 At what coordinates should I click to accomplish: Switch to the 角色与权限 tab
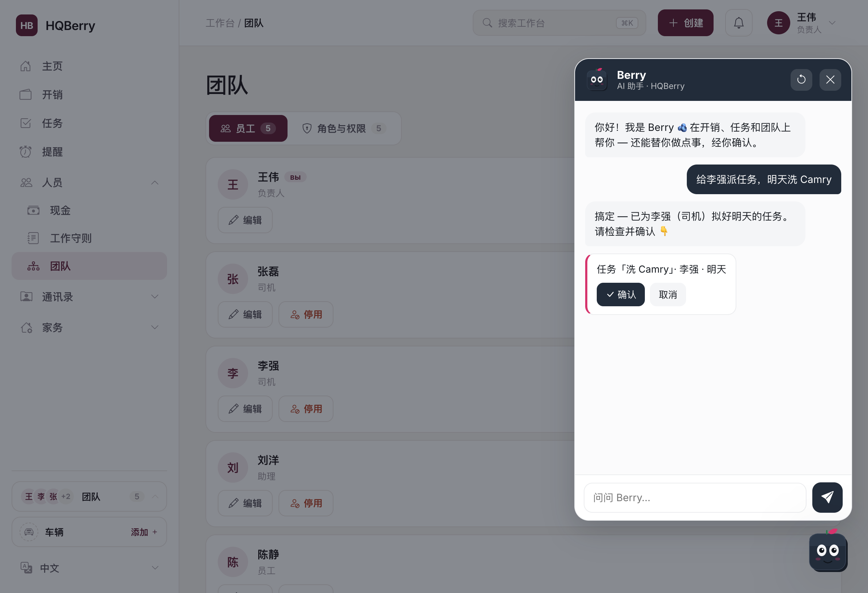click(344, 128)
